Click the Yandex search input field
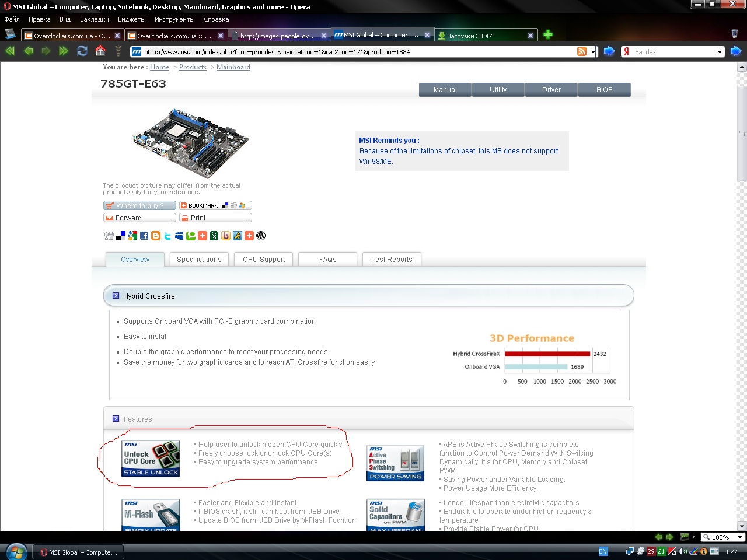The width and height of the screenshot is (747, 560). 674,51
